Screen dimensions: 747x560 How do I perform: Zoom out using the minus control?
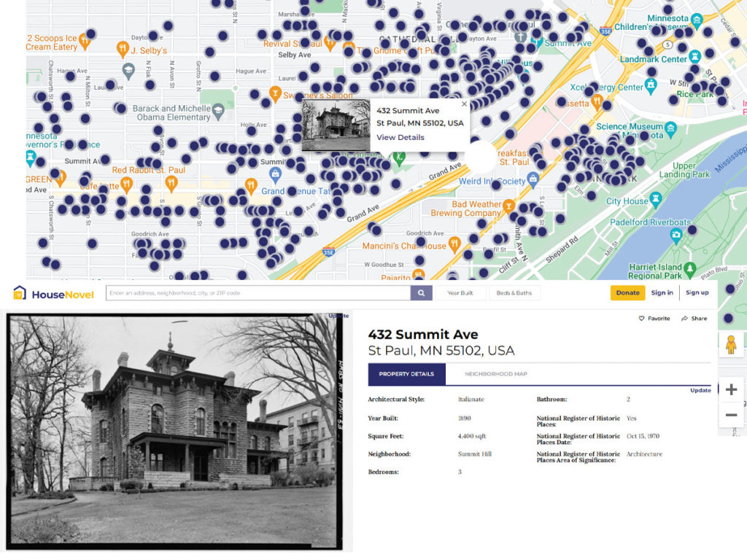(731, 414)
